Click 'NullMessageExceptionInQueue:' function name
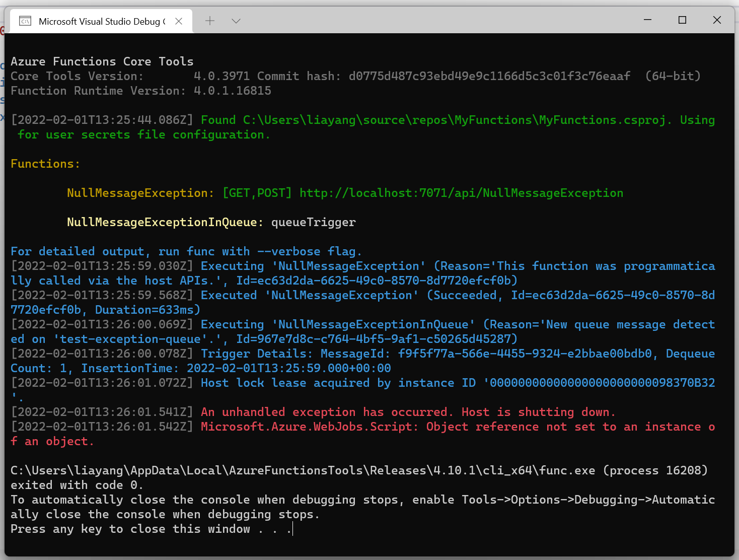This screenshot has width=739, height=560. [165, 222]
